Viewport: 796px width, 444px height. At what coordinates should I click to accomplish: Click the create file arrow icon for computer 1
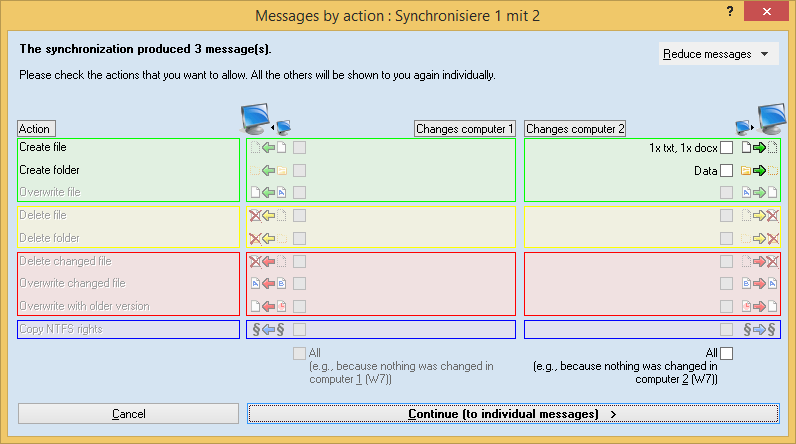tap(267, 148)
